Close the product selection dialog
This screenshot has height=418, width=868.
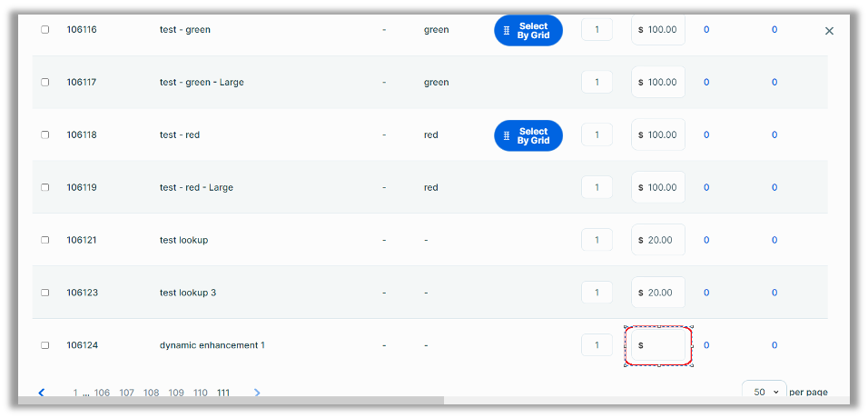[829, 31]
